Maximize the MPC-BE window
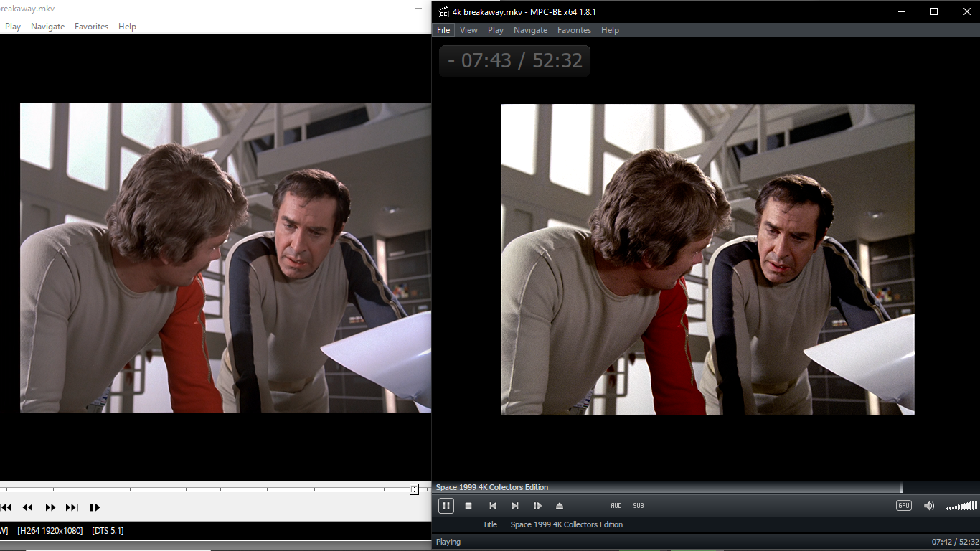Screen dimensions: 980x551 pyautogui.click(x=933, y=11)
